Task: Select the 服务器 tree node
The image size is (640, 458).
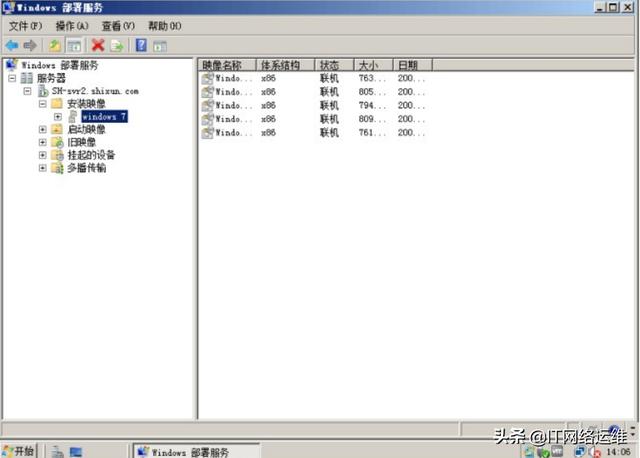Action: tap(51, 78)
